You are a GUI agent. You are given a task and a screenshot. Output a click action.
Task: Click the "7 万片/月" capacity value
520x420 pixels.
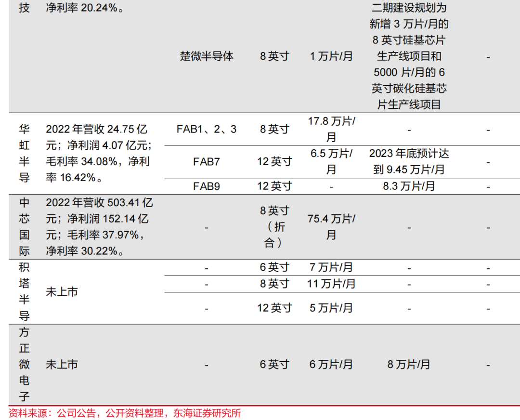(331, 267)
